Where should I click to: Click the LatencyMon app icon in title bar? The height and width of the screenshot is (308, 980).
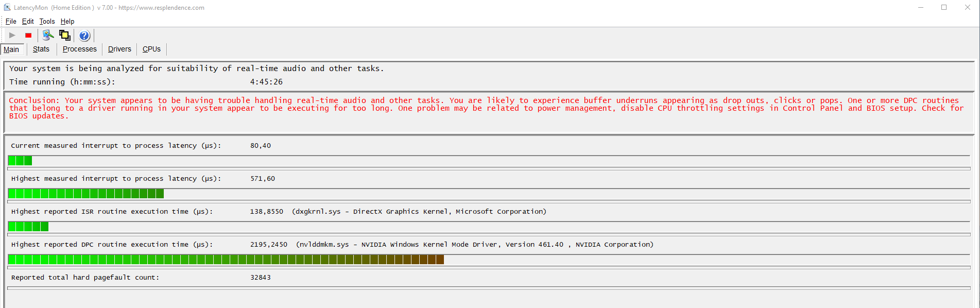(7, 7)
